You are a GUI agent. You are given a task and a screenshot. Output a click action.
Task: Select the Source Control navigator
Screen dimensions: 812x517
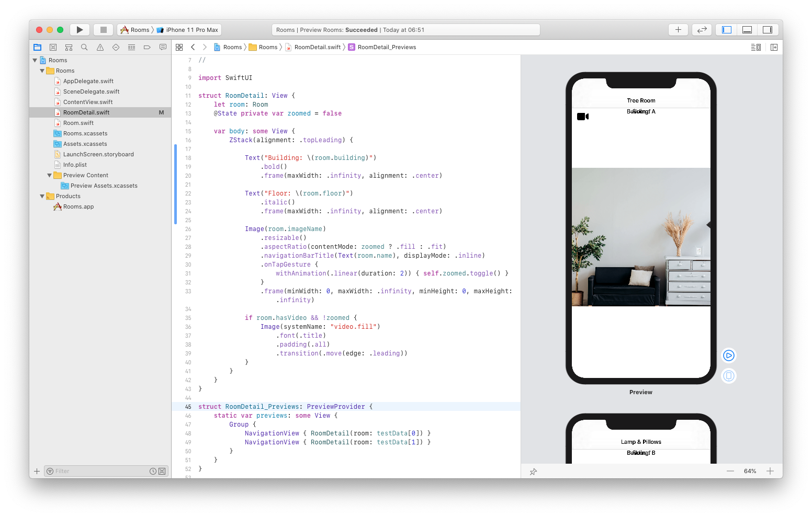click(x=53, y=47)
